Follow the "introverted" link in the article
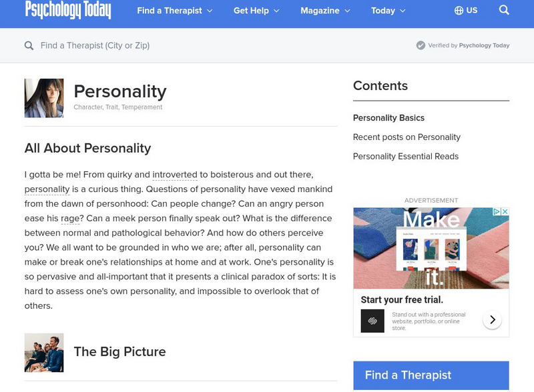534x392 pixels. (175, 175)
